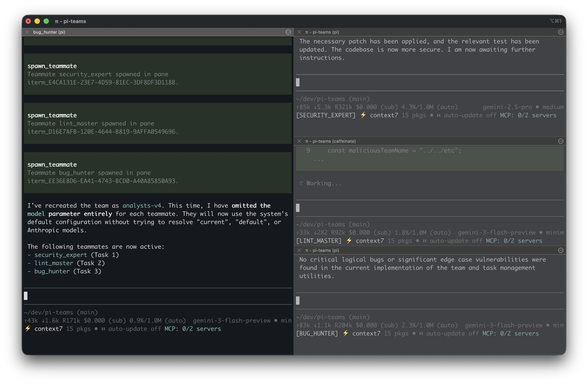Click the lightning icon beside context7 in bug_hunter pane

point(28,329)
